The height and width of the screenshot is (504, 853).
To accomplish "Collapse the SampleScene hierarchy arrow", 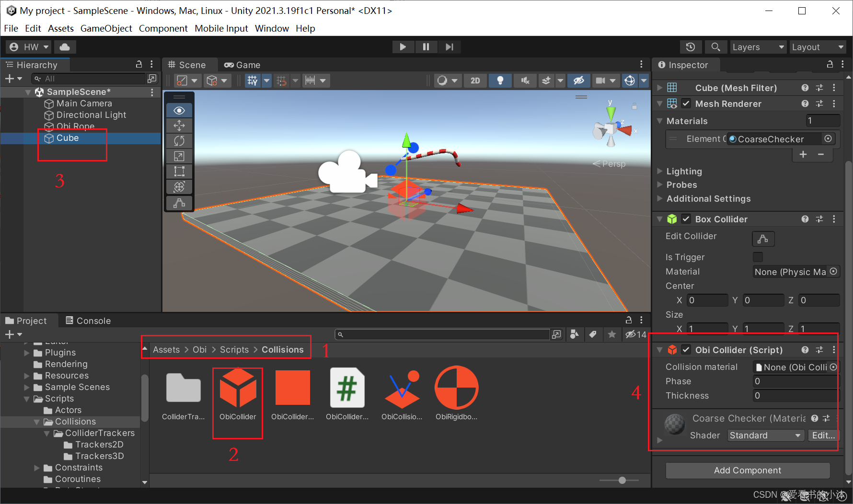I will click(28, 92).
